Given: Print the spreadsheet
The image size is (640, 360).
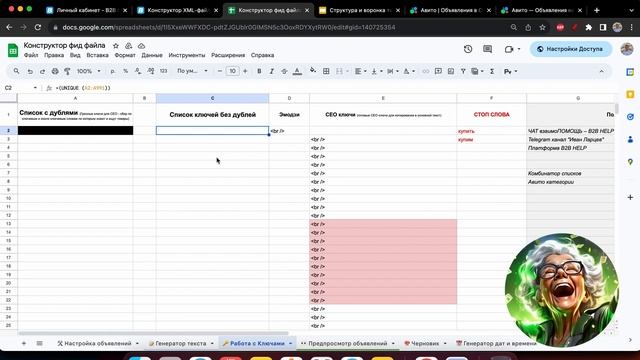Looking at the screenshot, I should [x=55, y=71].
